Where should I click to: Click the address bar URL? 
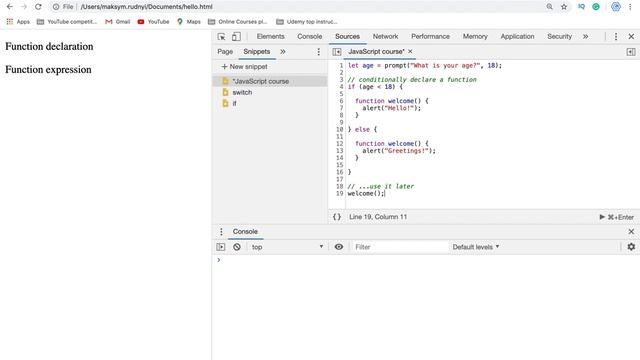146,7
